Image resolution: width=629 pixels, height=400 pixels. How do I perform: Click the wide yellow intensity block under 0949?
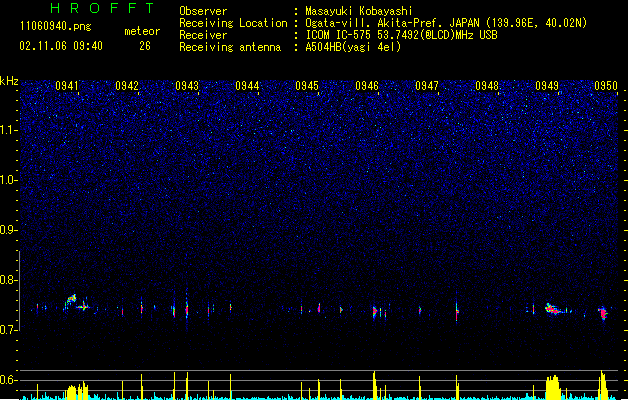pyautogui.click(x=553, y=387)
